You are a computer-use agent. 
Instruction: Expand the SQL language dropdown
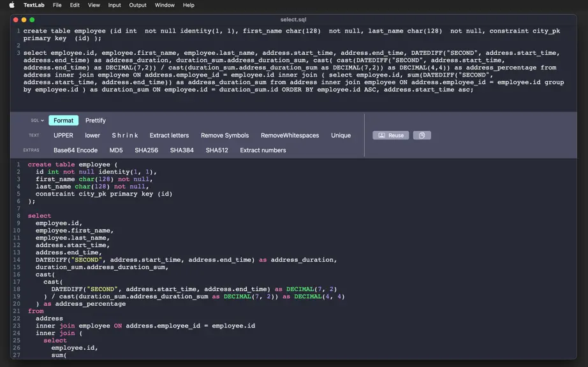click(37, 120)
